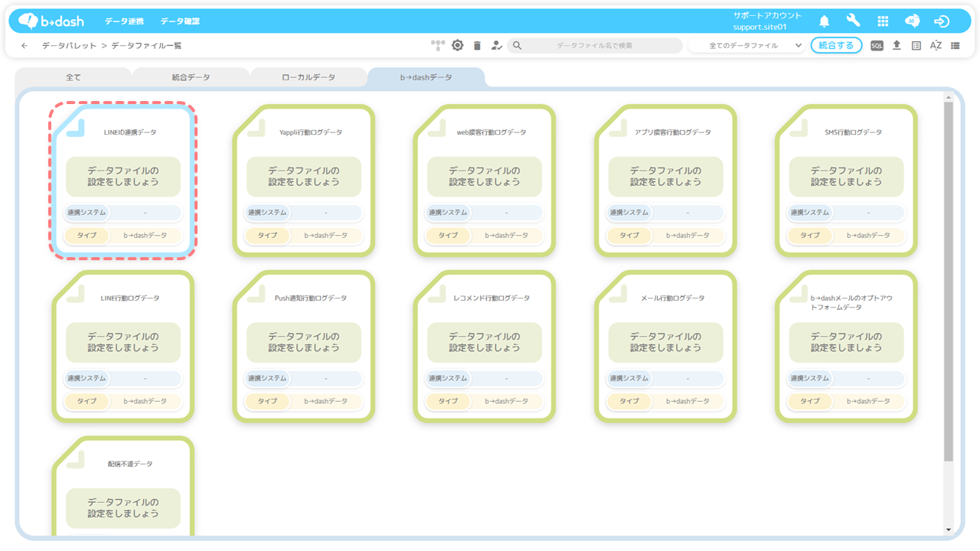Open the chat assistant face icon
This screenshot has height=551, width=980.
click(x=912, y=21)
